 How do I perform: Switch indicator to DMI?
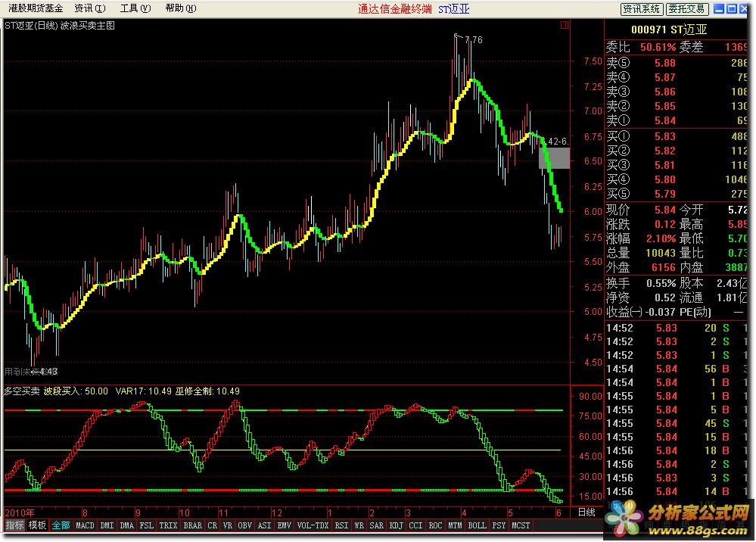(107, 525)
